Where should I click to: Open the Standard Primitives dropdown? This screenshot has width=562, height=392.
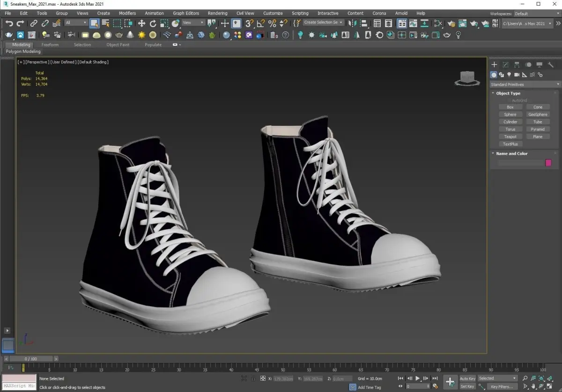point(525,84)
